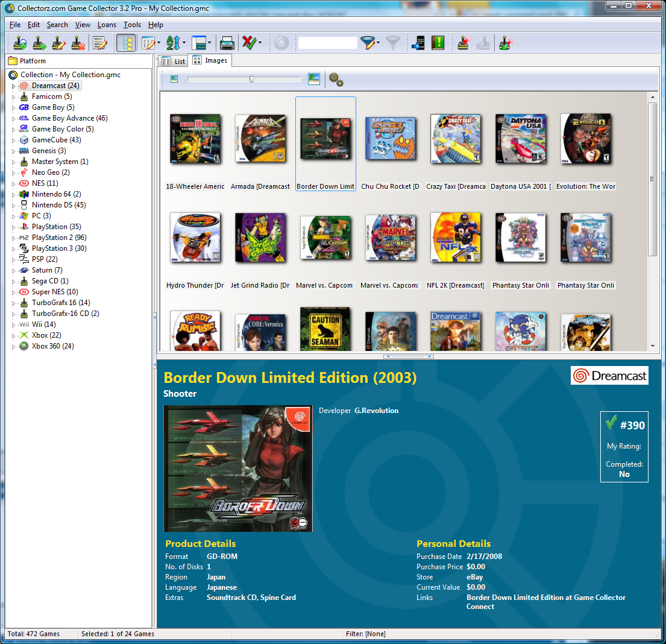Select the Crazy Taxi cover thumbnail
Image resolution: width=666 pixels, height=644 pixels.
coord(455,139)
